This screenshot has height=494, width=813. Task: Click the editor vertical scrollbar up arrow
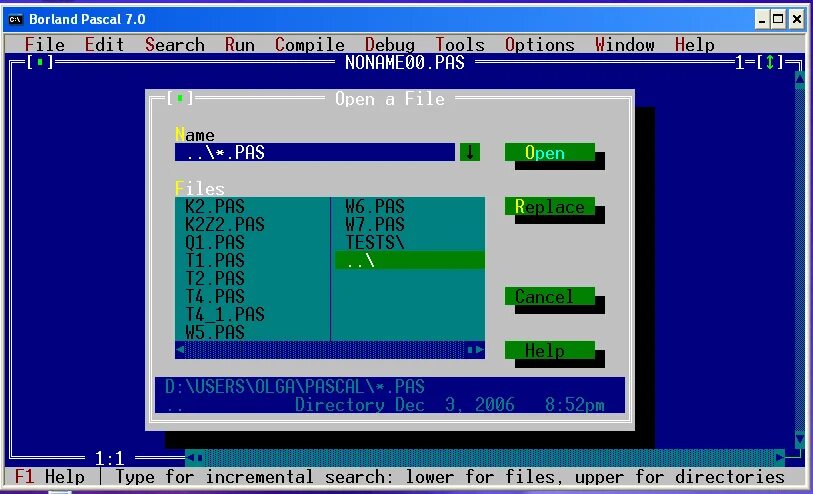click(800, 79)
